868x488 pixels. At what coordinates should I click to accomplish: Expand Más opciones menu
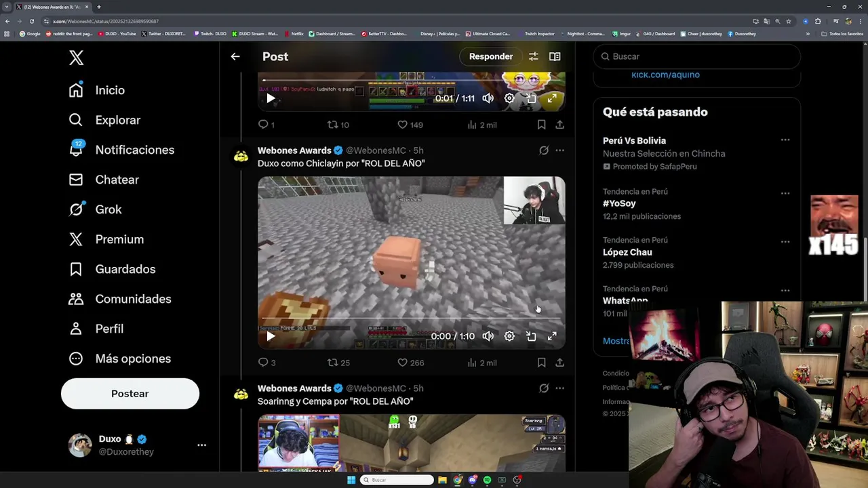coord(120,359)
